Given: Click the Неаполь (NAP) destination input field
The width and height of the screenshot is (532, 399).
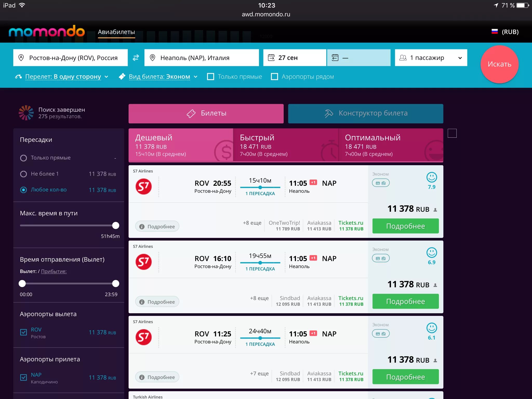Looking at the screenshot, I should pos(202,58).
